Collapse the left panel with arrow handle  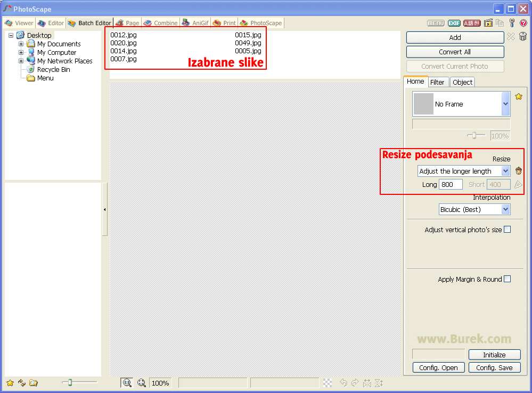(105, 209)
